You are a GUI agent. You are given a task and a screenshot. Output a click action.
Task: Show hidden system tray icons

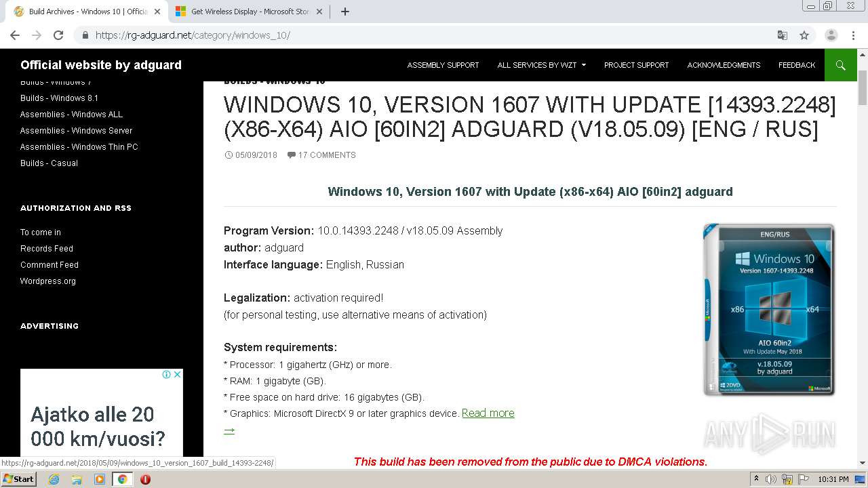[x=756, y=479]
